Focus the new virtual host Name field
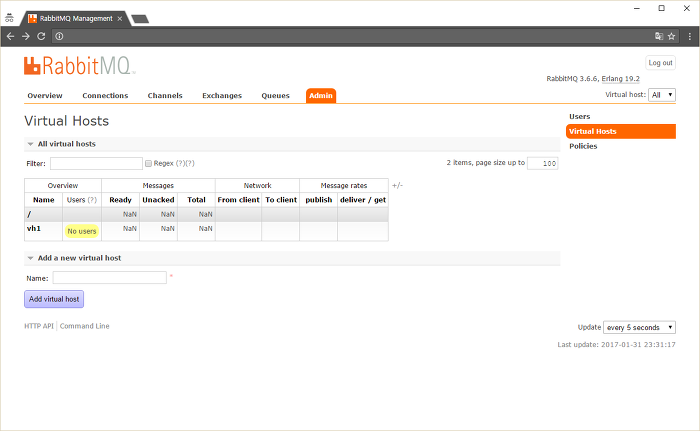The width and height of the screenshot is (700, 431). click(110, 278)
